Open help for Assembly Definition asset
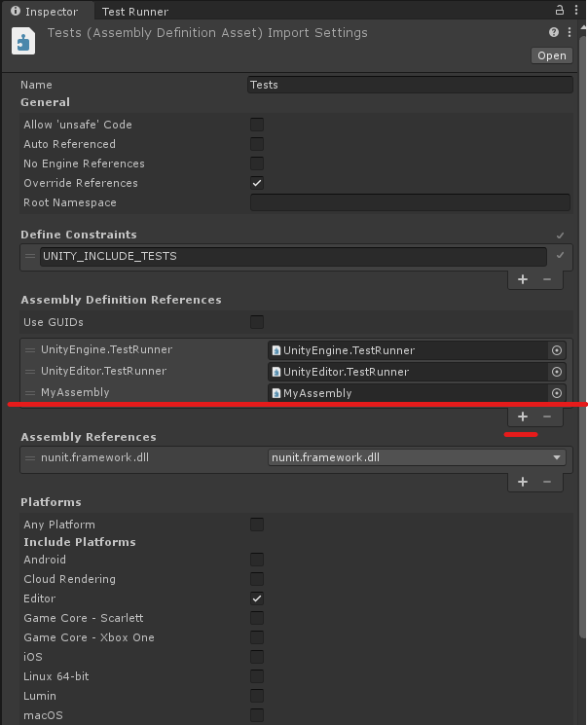This screenshot has width=588, height=725. click(x=554, y=33)
